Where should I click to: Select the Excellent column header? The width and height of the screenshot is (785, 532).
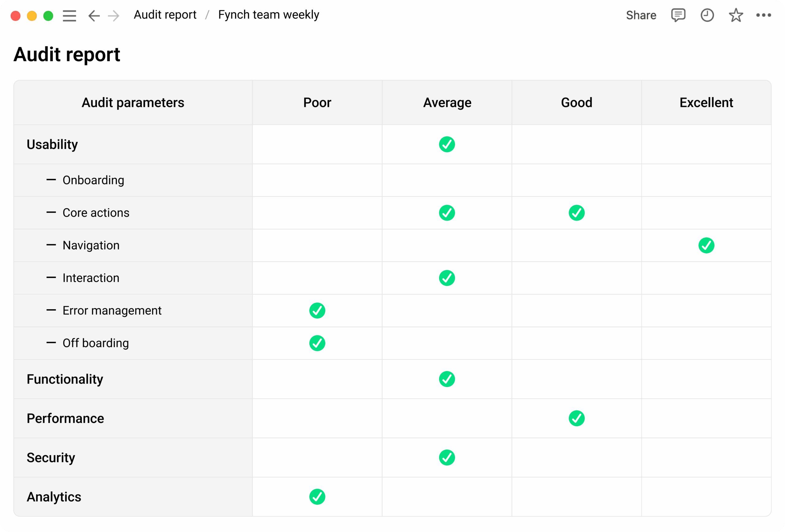pyautogui.click(x=706, y=103)
